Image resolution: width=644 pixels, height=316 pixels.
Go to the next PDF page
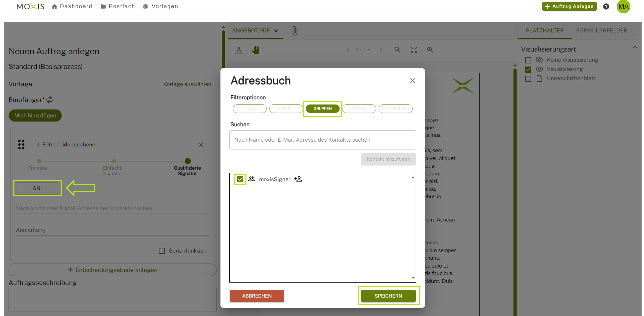(x=381, y=50)
